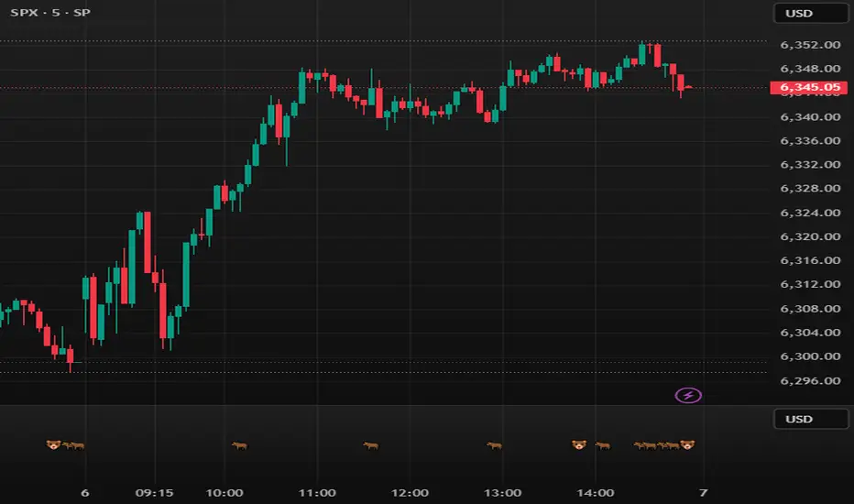The width and height of the screenshot is (854, 504).
Task: Click the date label 6 on the time axis
Action: pyautogui.click(x=85, y=493)
